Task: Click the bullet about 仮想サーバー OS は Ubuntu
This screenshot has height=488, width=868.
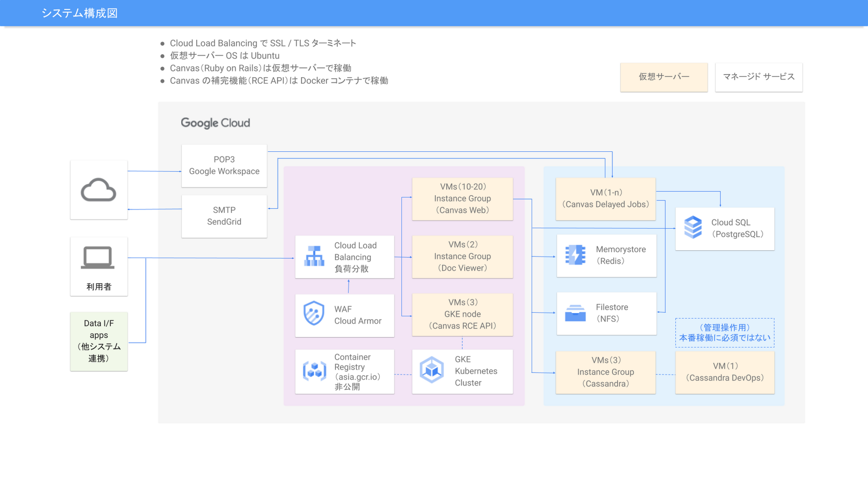Action: pyautogui.click(x=225, y=56)
